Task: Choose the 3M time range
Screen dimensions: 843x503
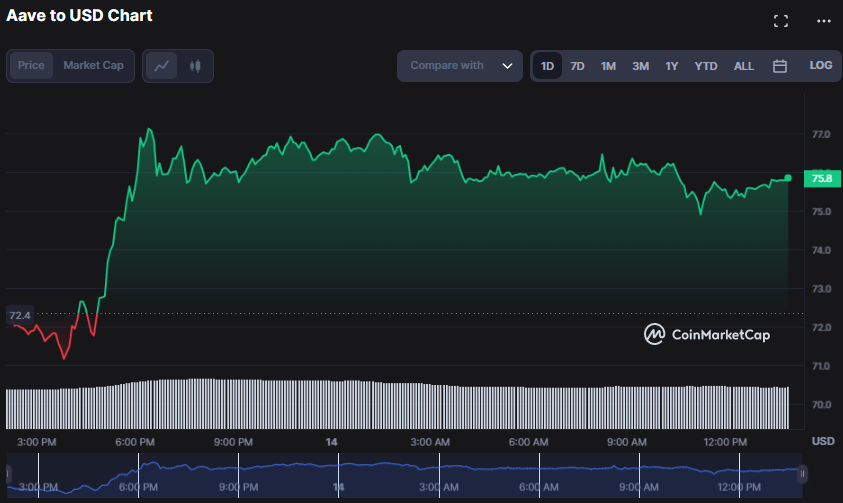Action: [x=640, y=66]
